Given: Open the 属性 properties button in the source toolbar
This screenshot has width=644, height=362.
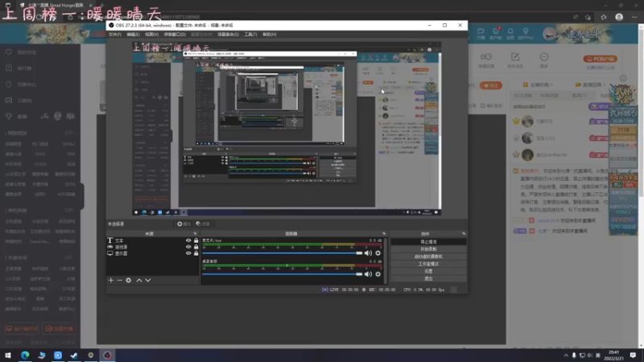Looking at the screenshot, I should 184,224.
